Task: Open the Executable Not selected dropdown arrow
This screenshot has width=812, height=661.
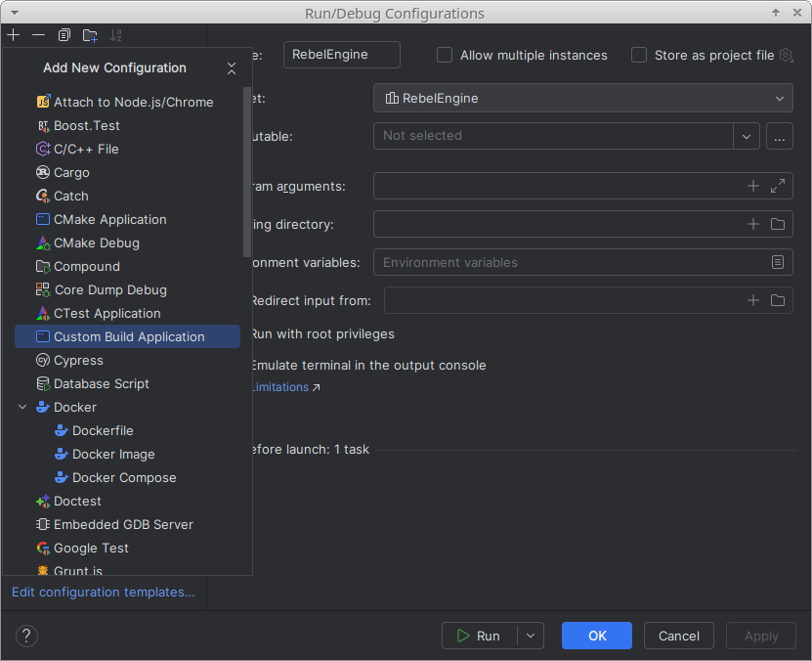Action: pos(747,136)
